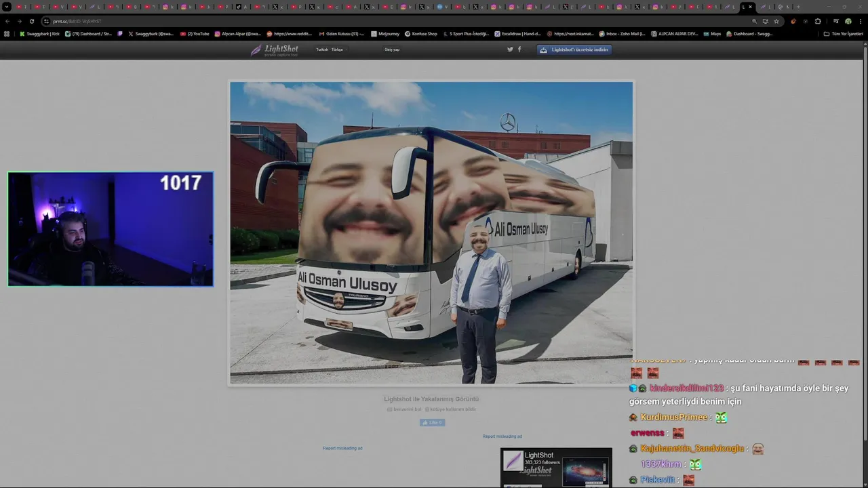868x488 pixels.
Task: Open the Turkish - Türkçe language dropdown
Action: (331, 49)
